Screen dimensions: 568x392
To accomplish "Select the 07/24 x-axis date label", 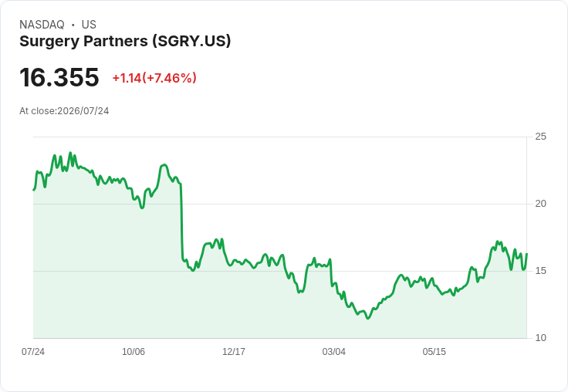I will 33,351.
